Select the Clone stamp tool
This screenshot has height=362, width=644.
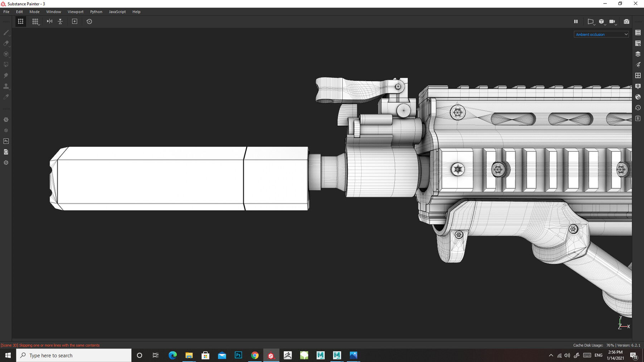tap(6, 86)
